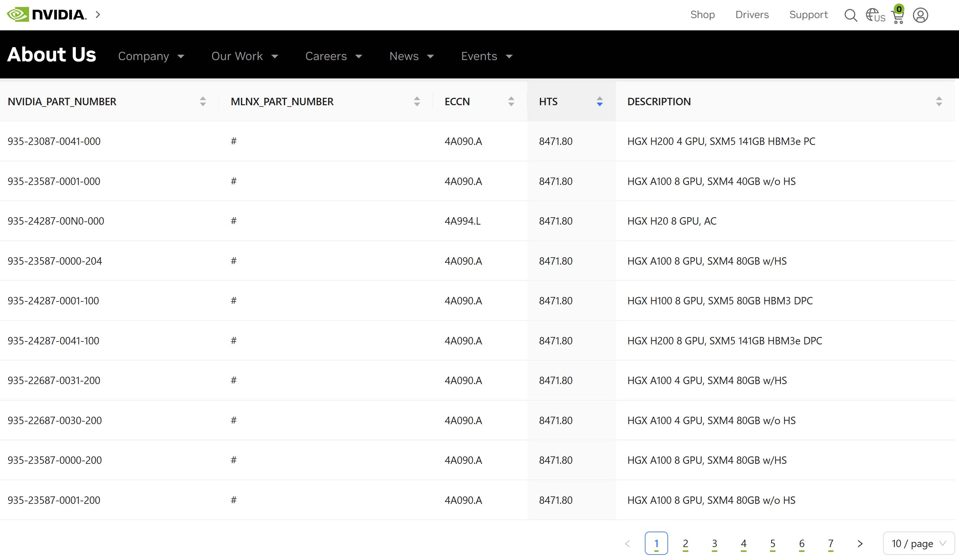
Task: Go to next page arrow
Action: coord(860,543)
